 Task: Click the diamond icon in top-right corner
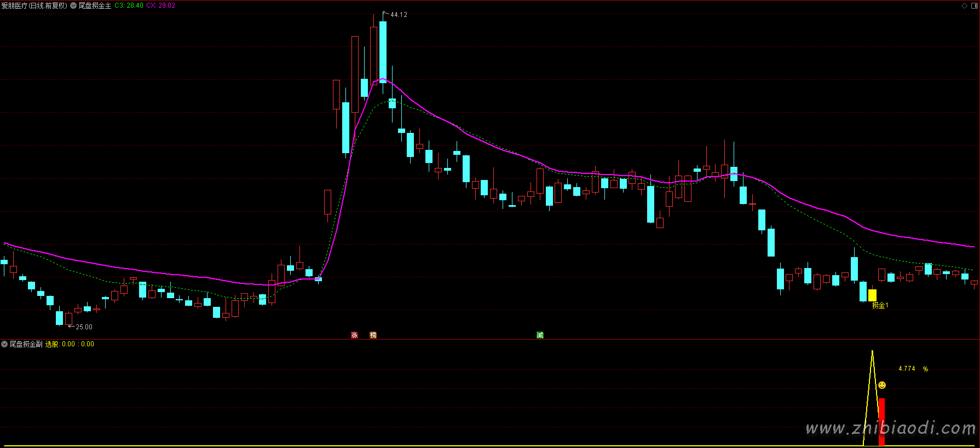pos(965,5)
